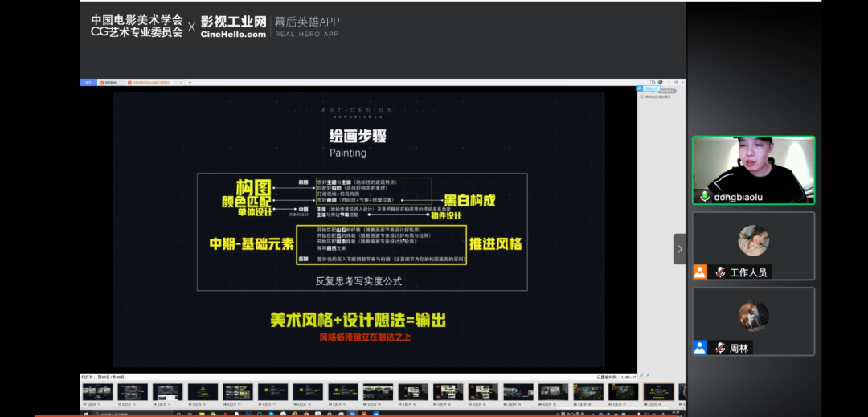Collapse the participant video panel chevron
Viewport: 868px width, 417px height.
coord(679,249)
